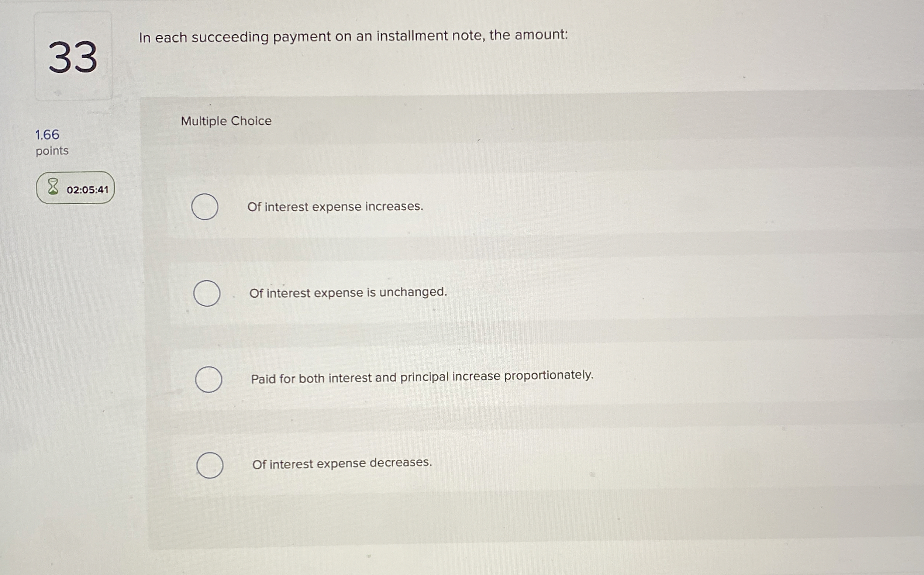Select radio button for 'Of interest expense is unchanged'
Image resolution: width=924 pixels, height=575 pixels.
[x=207, y=293]
